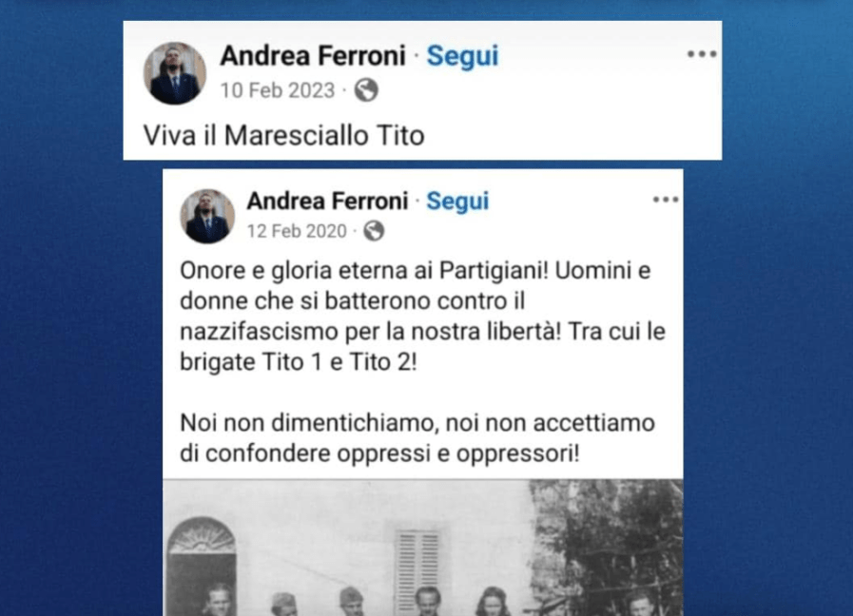The image size is (853, 616).
Task: Click the arched doorway in the photo
Action: (202, 566)
